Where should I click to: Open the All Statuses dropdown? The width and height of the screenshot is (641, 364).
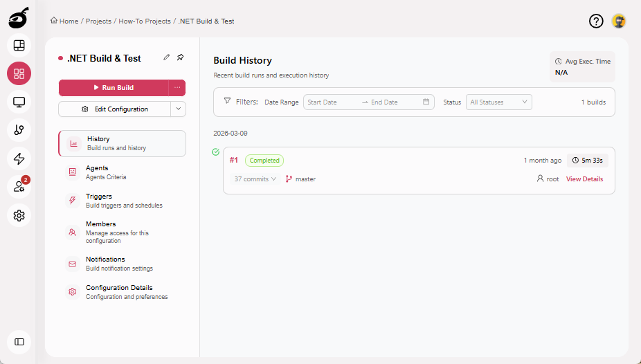498,102
